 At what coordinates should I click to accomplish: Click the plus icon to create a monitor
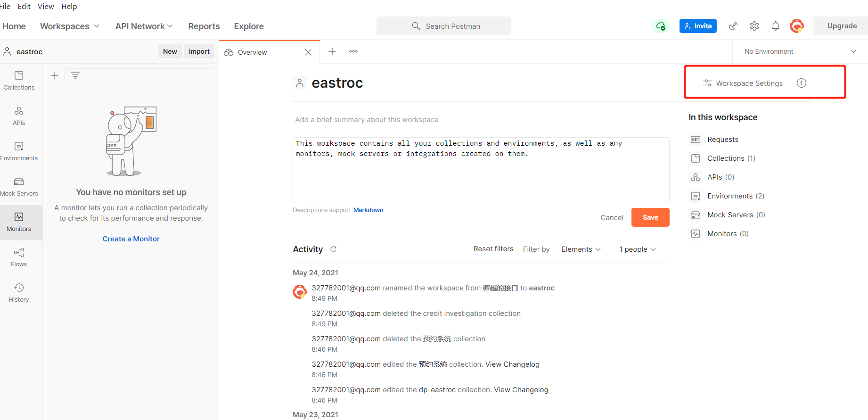coord(55,75)
